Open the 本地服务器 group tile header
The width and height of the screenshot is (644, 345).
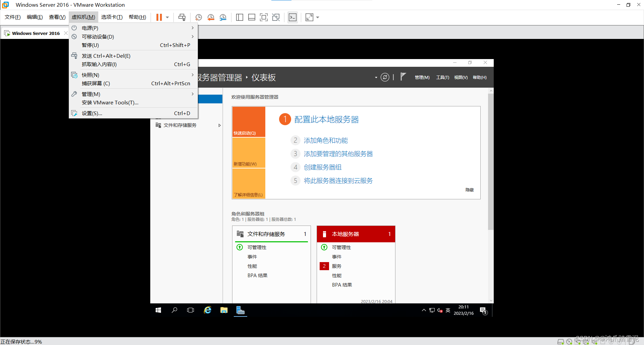[356, 234]
